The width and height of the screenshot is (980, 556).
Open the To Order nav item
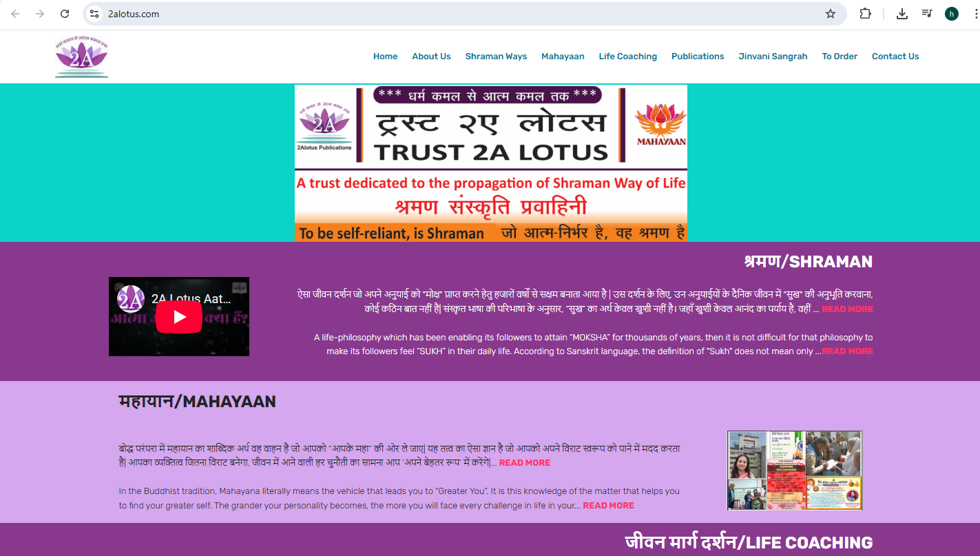[x=840, y=56]
